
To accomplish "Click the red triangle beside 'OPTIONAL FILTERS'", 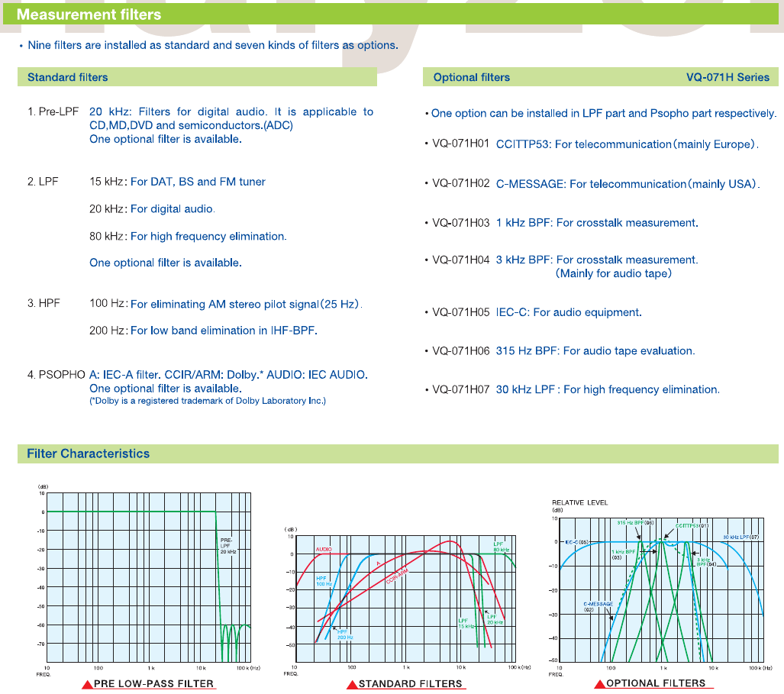I will click(x=599, y=684).
